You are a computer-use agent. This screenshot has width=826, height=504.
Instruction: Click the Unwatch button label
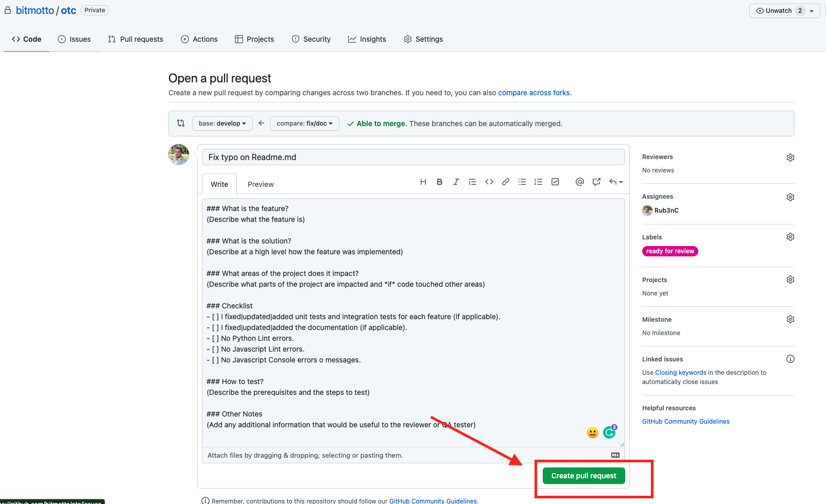[779, 11]
